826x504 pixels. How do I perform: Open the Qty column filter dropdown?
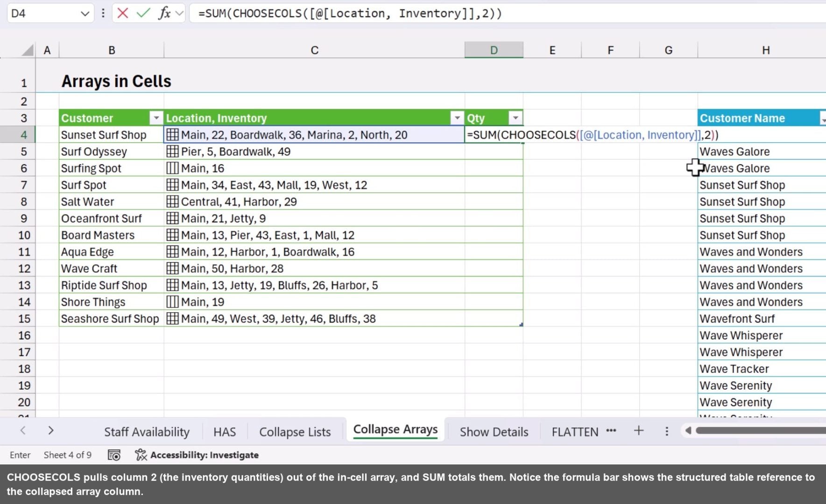pyautogui.click(x=515, y=118)
